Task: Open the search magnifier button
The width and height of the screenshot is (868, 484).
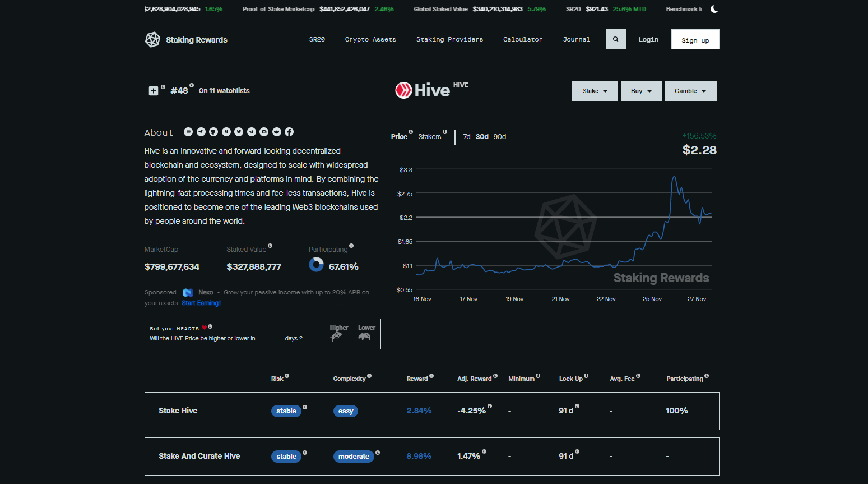Action: [615, 39]
